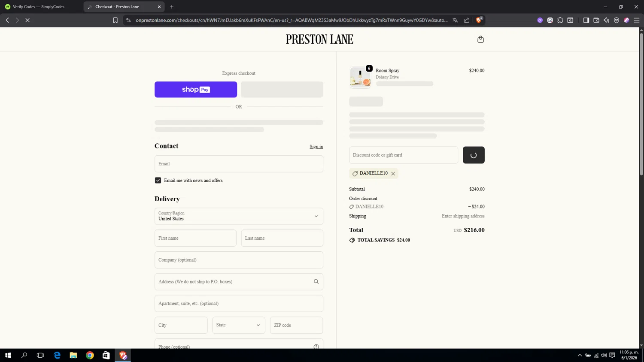Click the TOTAL SAVINGS $24.00 text
This screenshot has width=644, height=362.
[383, 240]
